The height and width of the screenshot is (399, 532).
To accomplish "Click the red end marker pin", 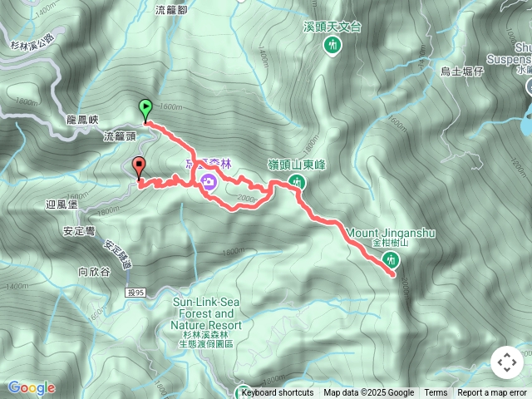I will click(x=139, y=168).
